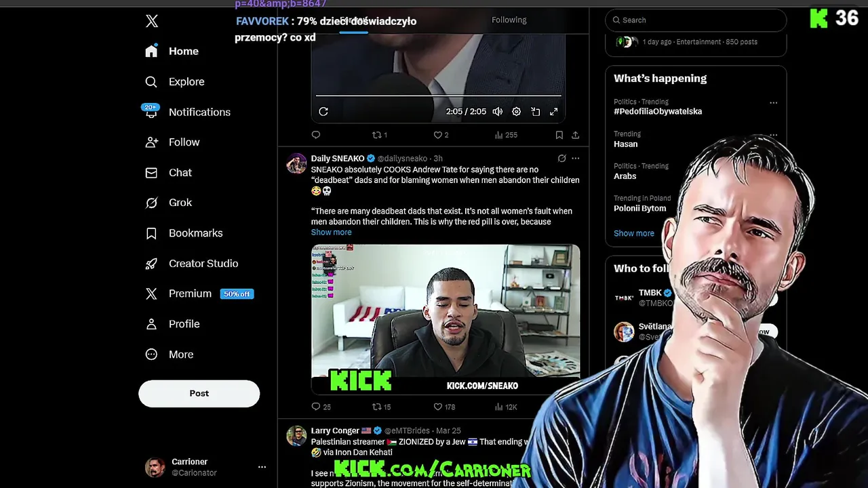Screen dimensions: 868x488
Task: Switch to the Following tab
Action: point(509,20)
